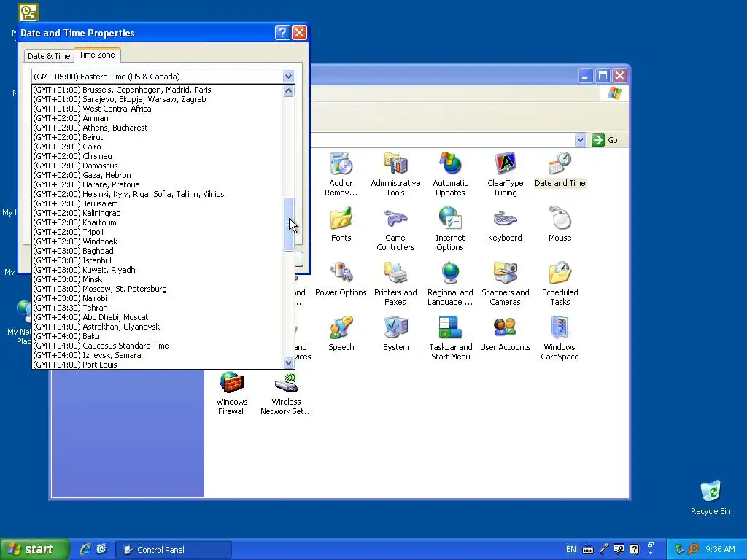Open Game Controllers icon

pyautogui.click(x=395, y=229)
